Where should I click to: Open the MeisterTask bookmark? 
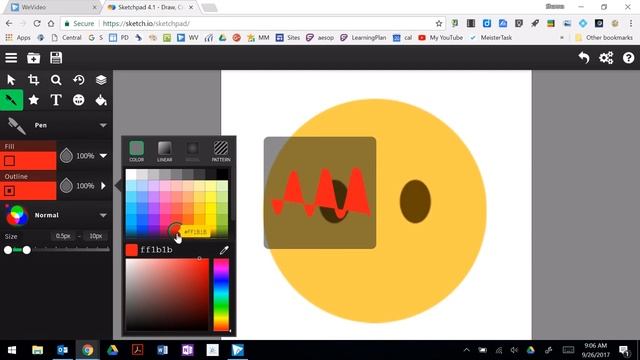(x=491, y=38)
